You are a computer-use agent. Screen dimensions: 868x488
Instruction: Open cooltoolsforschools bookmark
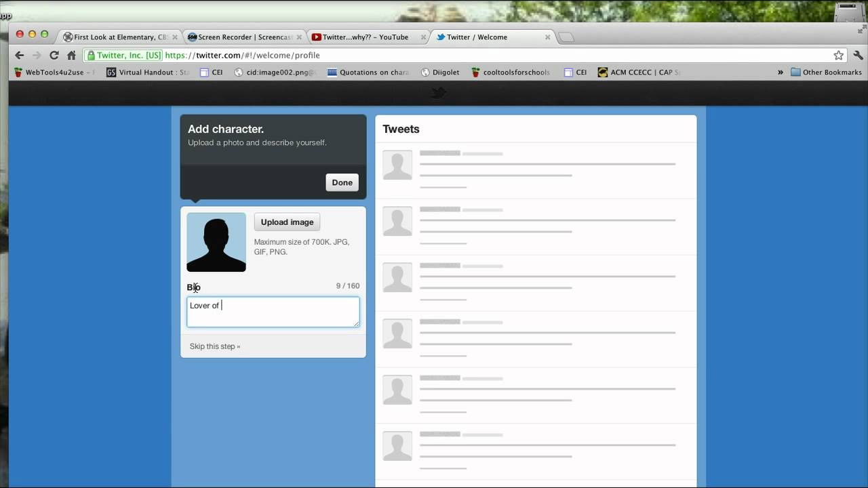(511, 73)
